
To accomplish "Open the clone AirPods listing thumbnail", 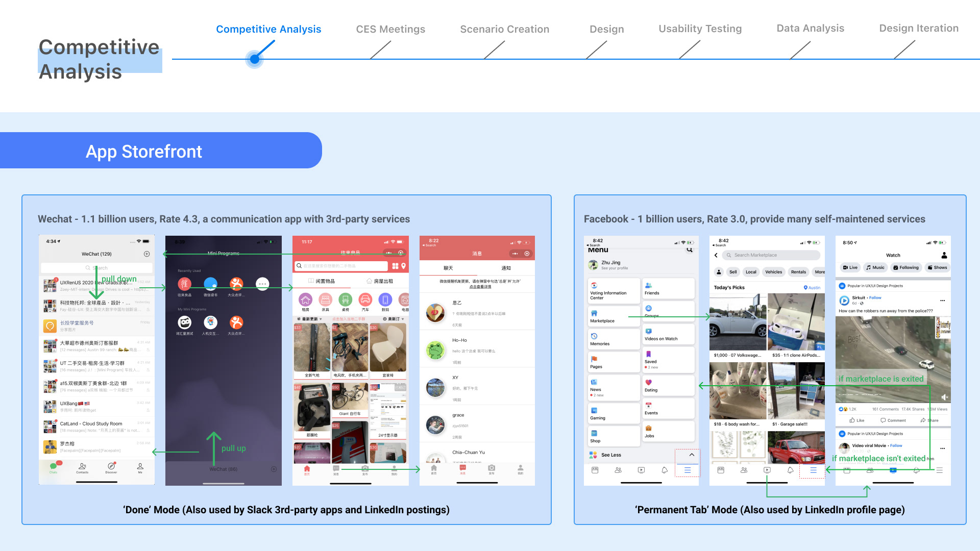I will click(796, 322).
